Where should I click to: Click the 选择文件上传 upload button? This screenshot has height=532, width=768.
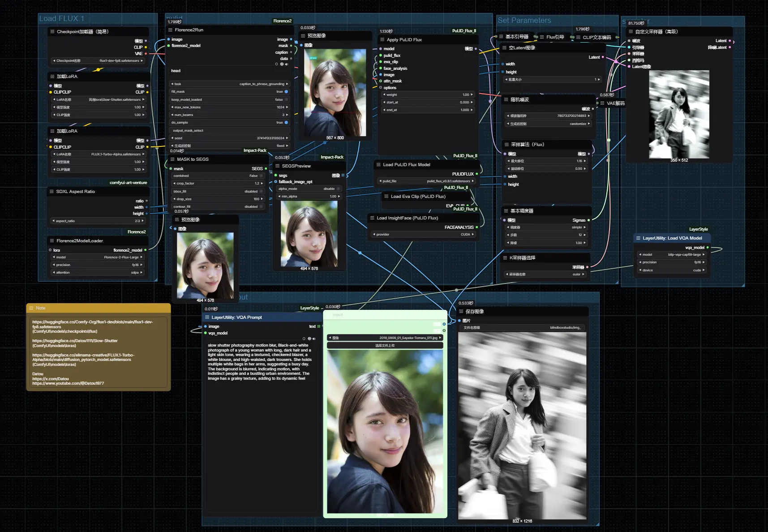point(385,346)
